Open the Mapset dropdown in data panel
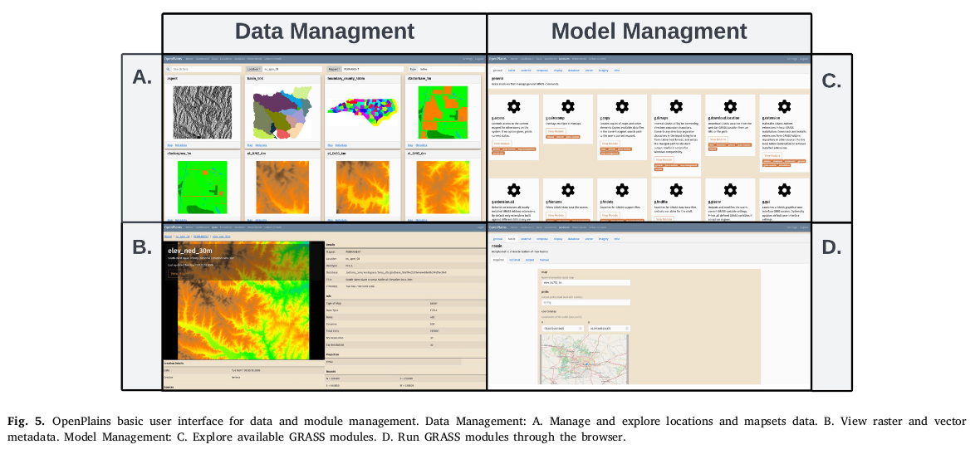 click(334, 70)
